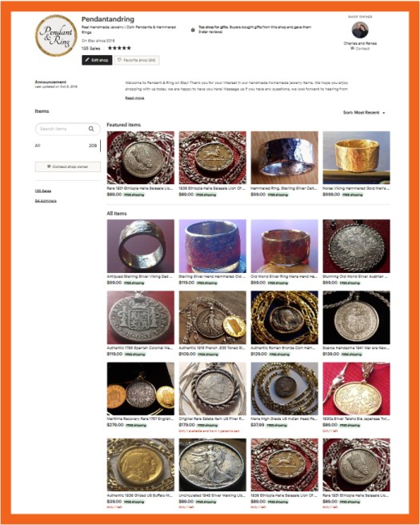Viewport: 420px width, 525px height.
Task: Click the Favorite shop heart button
Action: (137, 60)
